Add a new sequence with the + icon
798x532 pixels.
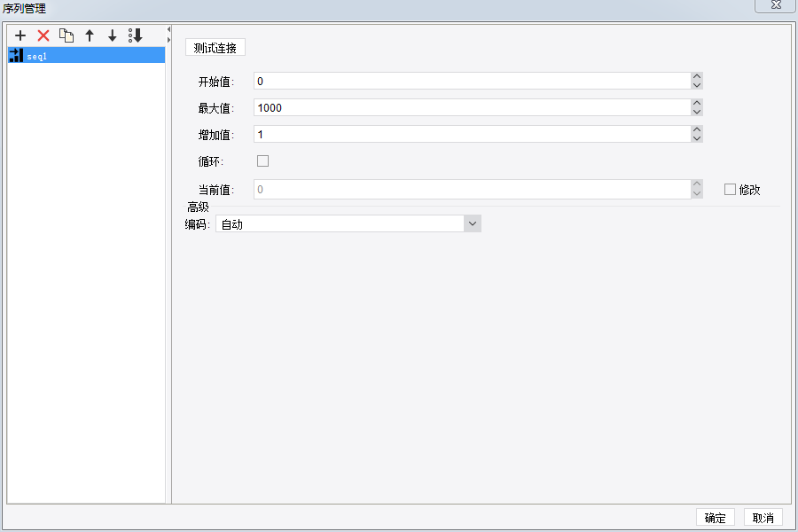pos(20,35)
